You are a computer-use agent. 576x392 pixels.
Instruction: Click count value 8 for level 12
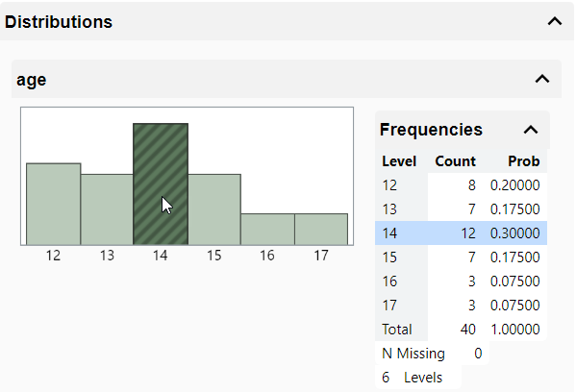[x=472, y=185]
